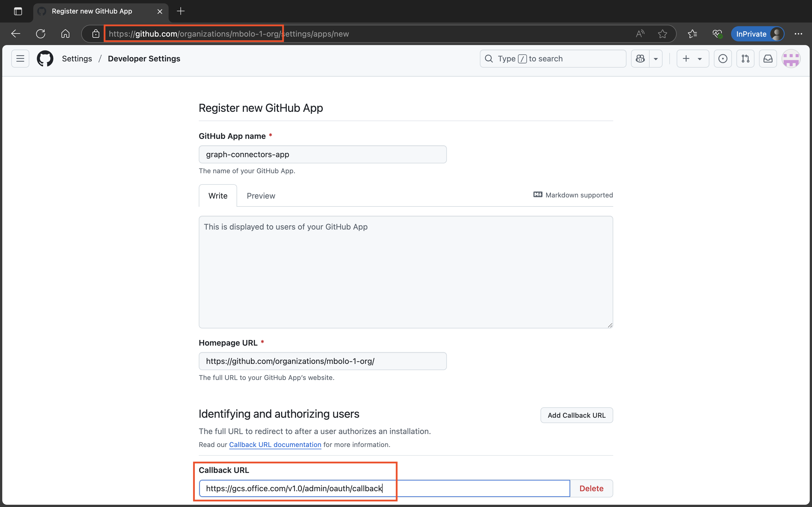
Task: Check your notifications inbox
Action: coord(768,58)
